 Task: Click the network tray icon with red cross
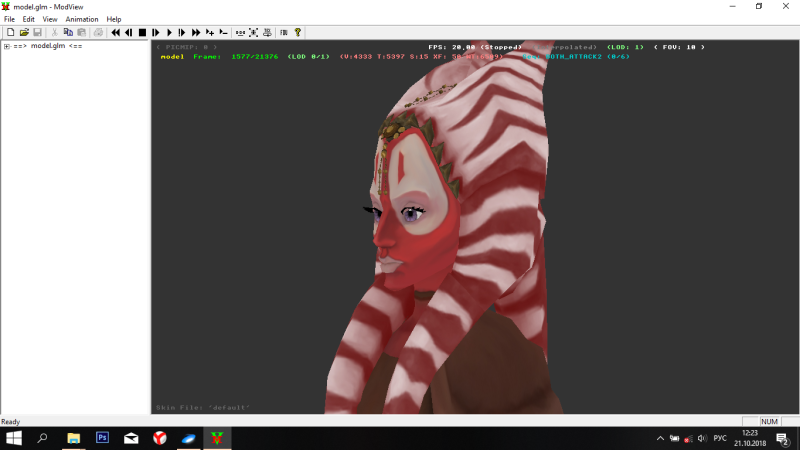coord(688,438)
